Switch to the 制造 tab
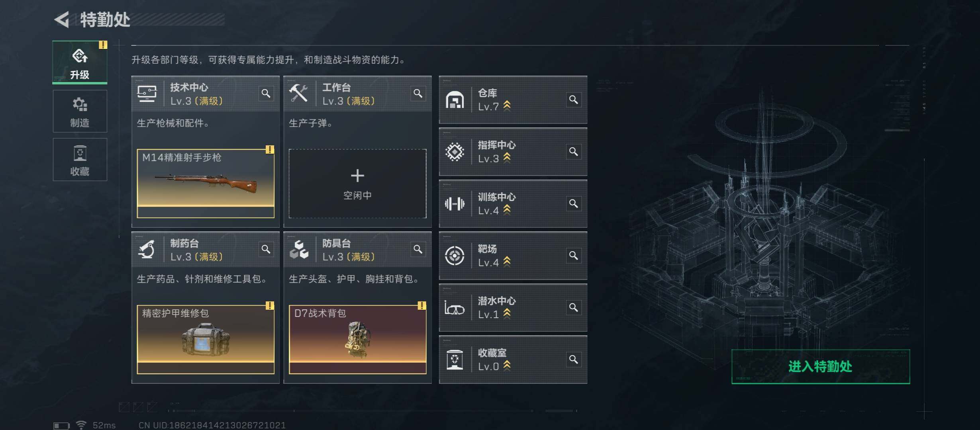This screenshot has height=430, width=980. (80, 111)
